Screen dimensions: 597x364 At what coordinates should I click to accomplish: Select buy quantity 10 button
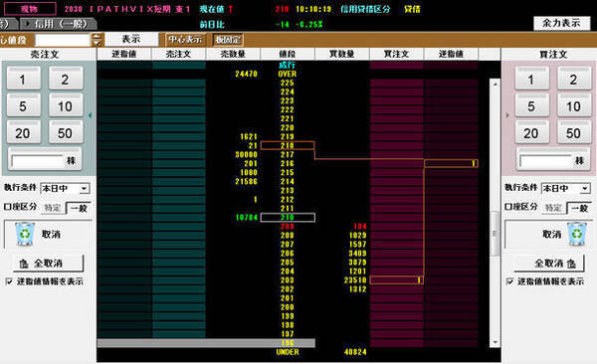(x=573, y=105)
